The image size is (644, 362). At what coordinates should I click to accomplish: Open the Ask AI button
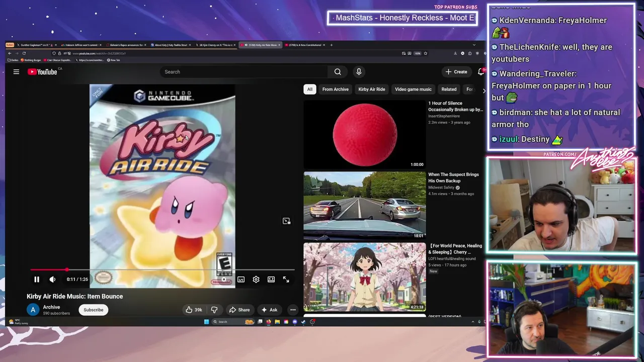269,310
